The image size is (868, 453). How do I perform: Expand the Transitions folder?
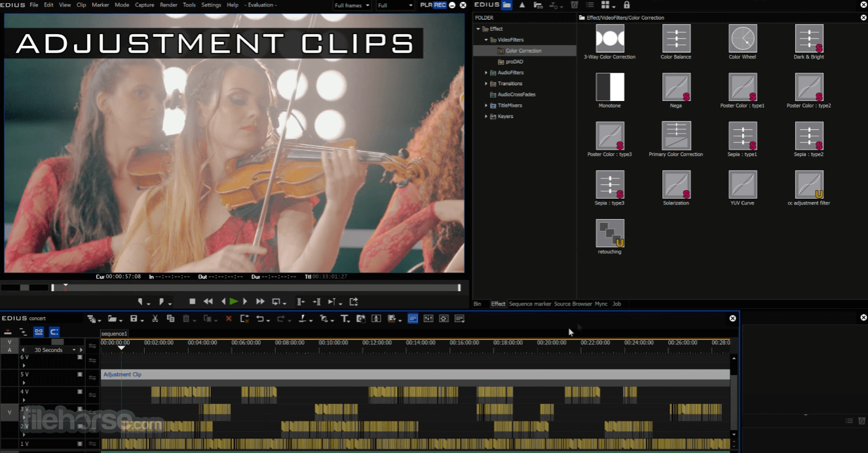click(x=486, y=84)
